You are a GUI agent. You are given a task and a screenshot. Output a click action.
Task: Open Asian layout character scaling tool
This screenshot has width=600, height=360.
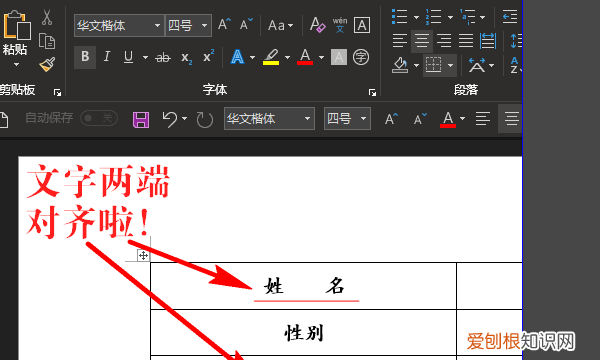[x=477, y=65]
